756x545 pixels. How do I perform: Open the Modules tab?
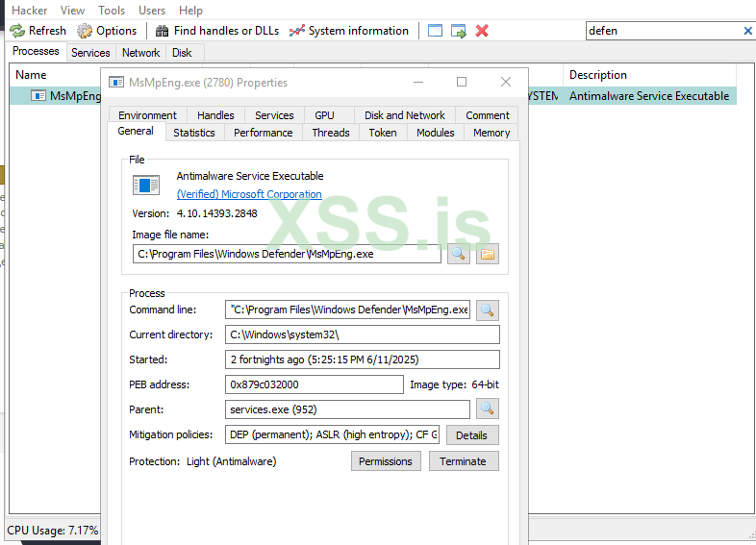436,133
